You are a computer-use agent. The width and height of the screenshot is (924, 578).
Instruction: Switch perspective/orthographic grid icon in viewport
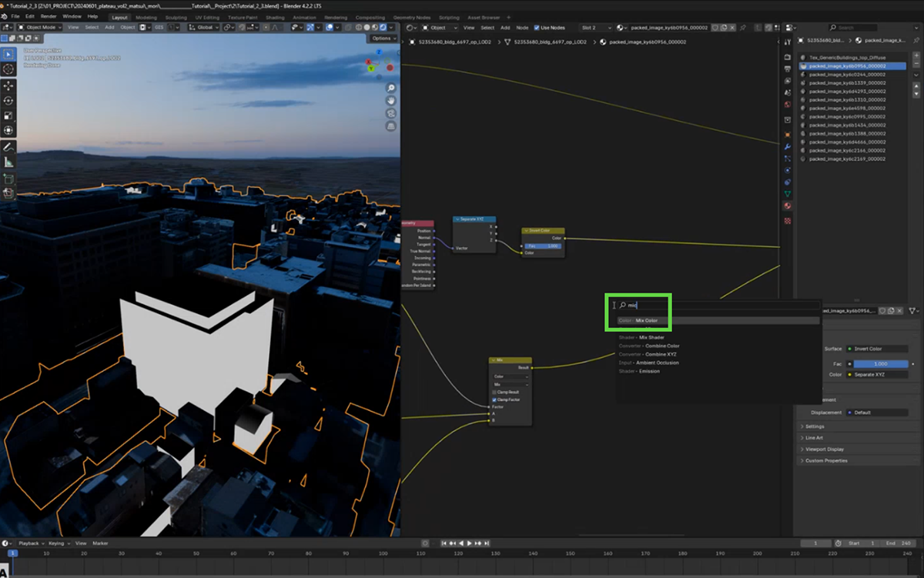click(391, 125)
